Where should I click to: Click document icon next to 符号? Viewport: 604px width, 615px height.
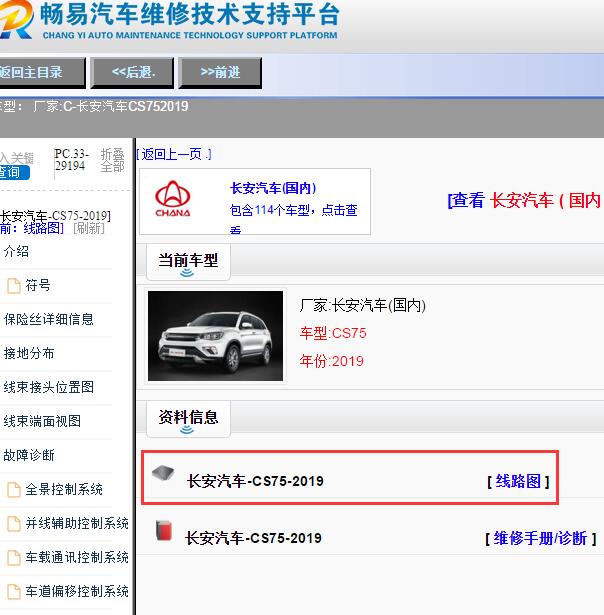(14, 286)
